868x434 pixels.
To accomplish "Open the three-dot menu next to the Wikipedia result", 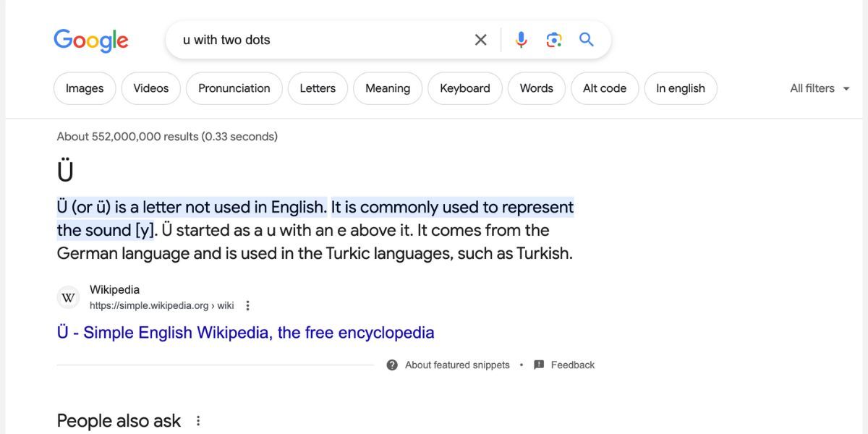I will tap(247, 305).
